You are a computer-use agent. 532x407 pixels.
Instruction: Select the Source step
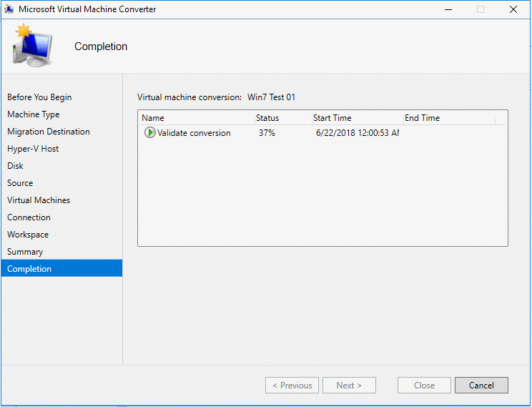20,183
